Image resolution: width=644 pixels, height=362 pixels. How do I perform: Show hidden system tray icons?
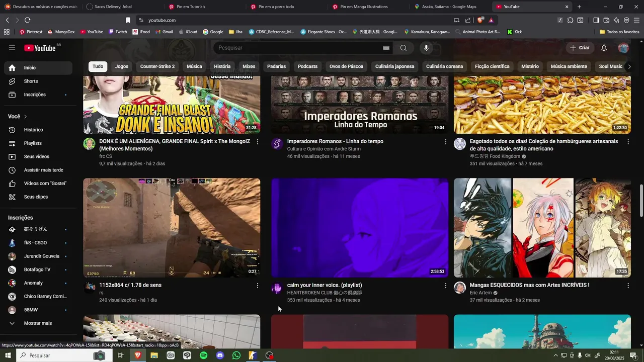pos(555,355)
